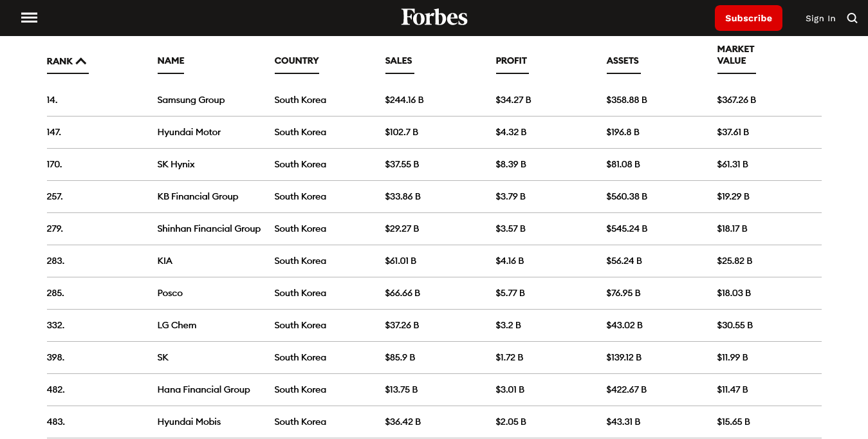
Task: Open the Samsung Group company row
Action: pos(190,100)
